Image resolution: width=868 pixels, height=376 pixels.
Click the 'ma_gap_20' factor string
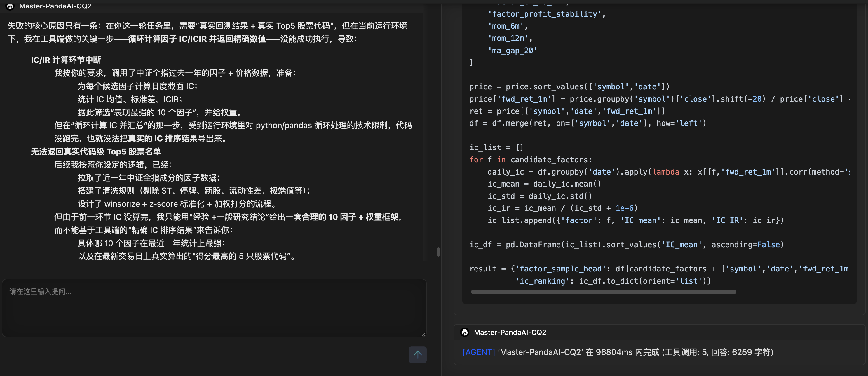pos(513,51)
